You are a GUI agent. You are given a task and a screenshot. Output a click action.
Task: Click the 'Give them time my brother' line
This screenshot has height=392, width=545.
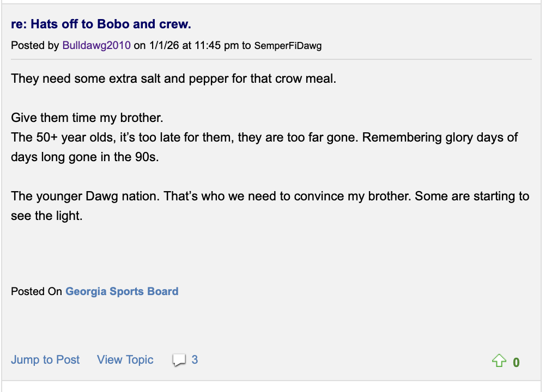tap(87, 118)
